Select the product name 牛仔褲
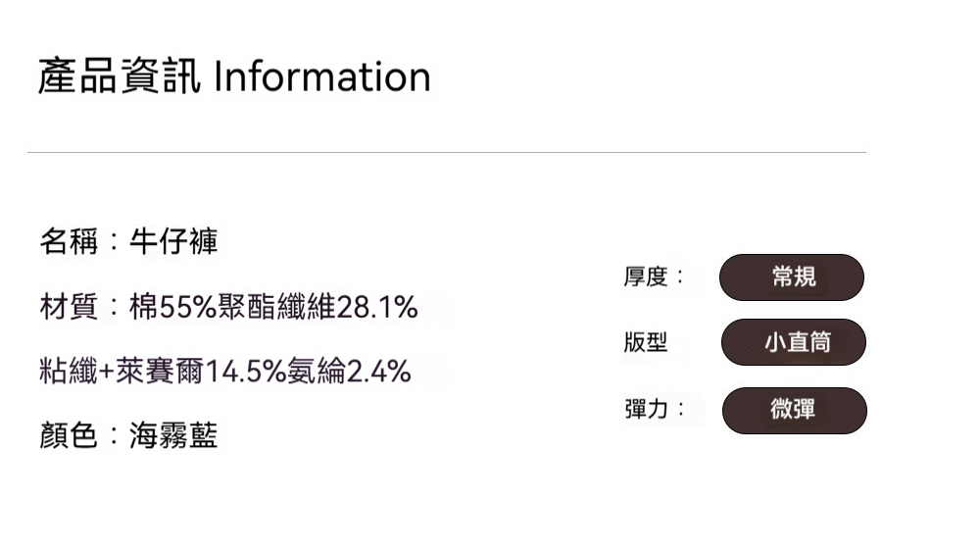Viewport: 980px width, 551px height. [173, 241]
